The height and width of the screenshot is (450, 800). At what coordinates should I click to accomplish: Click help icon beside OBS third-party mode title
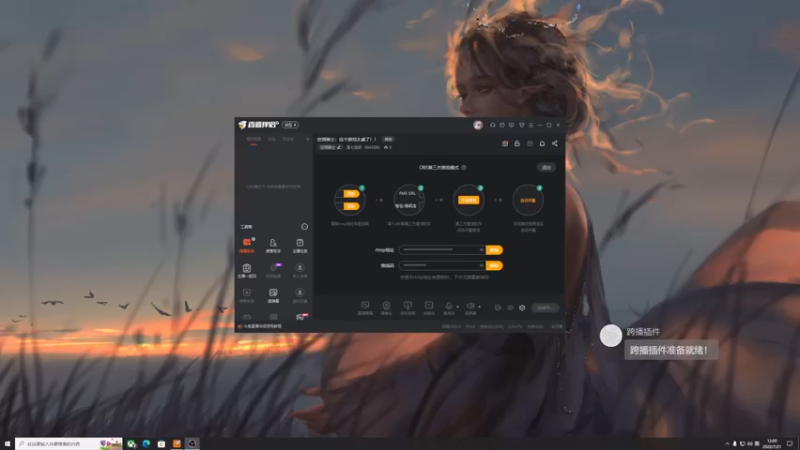464,167
